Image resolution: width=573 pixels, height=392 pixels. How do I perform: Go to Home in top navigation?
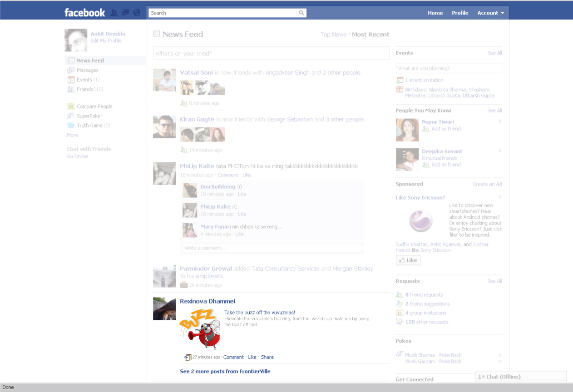[x=435, y=13]
